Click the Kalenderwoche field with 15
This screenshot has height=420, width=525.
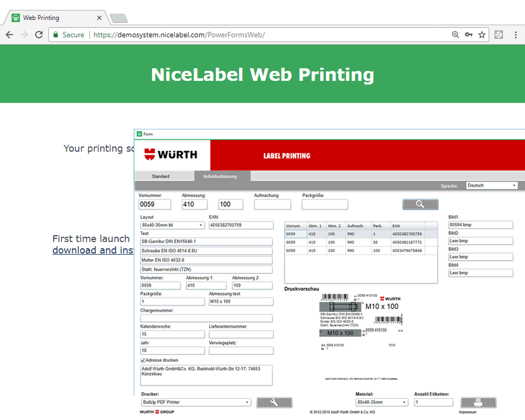[172, 334]
